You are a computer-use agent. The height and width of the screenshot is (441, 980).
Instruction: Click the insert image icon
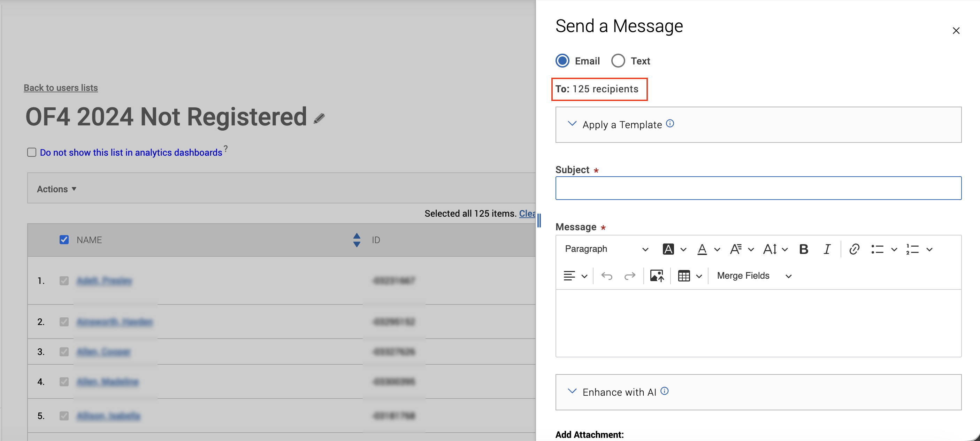(657, 276)
